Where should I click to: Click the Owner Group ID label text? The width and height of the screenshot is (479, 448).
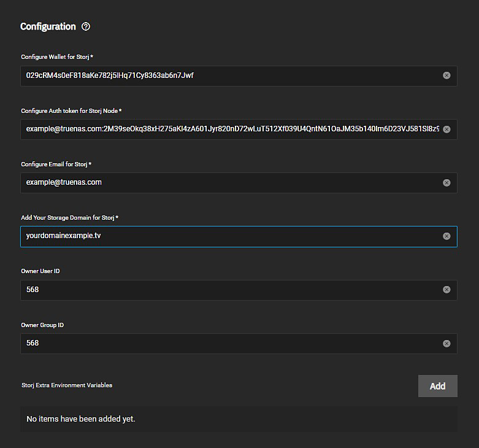(x=42, y=325)
